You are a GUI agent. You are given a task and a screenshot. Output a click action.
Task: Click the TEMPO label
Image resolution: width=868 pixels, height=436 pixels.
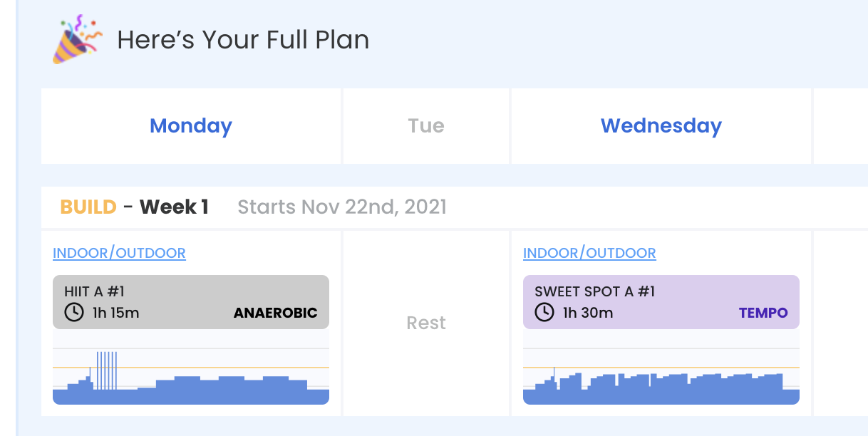tap(763, 313)
